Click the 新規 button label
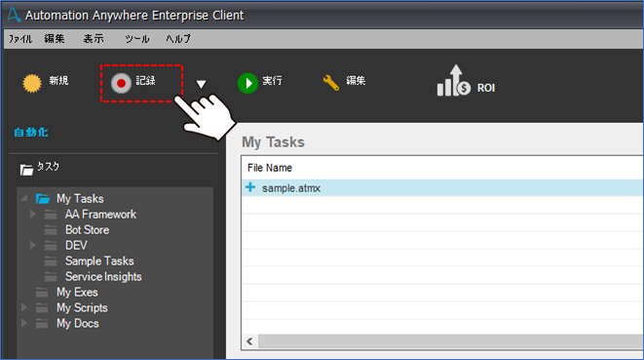644x360 pixels. (58, 81)
